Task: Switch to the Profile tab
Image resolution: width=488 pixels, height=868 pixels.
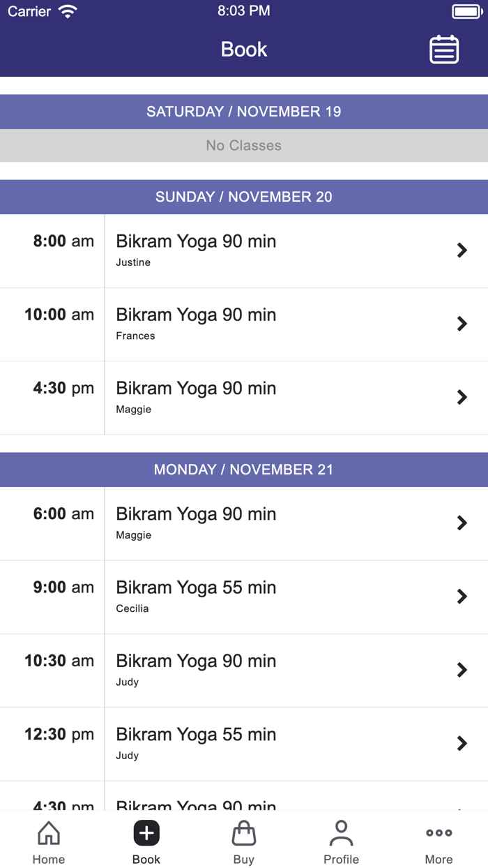Action: [x=341, y=841]
